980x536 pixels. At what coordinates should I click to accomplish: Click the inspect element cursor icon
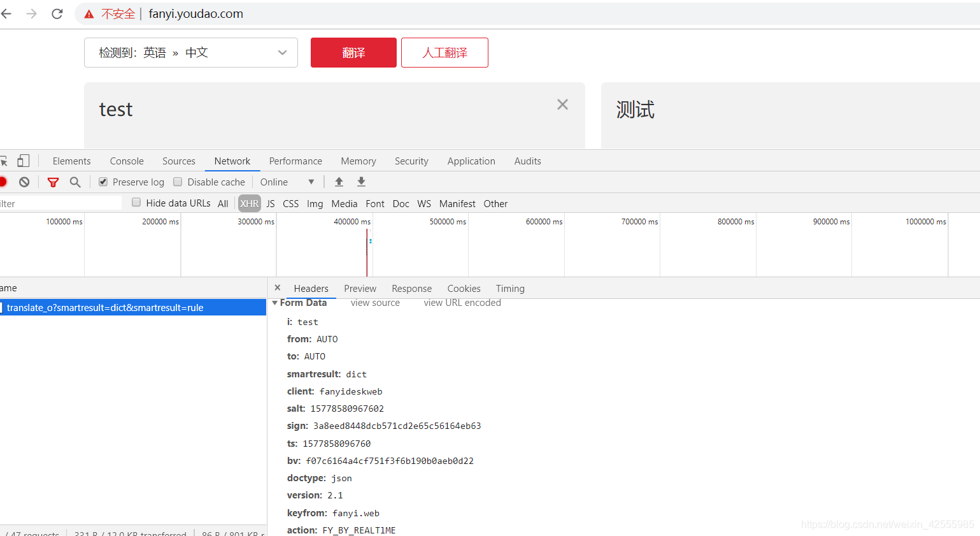point(3,161)
